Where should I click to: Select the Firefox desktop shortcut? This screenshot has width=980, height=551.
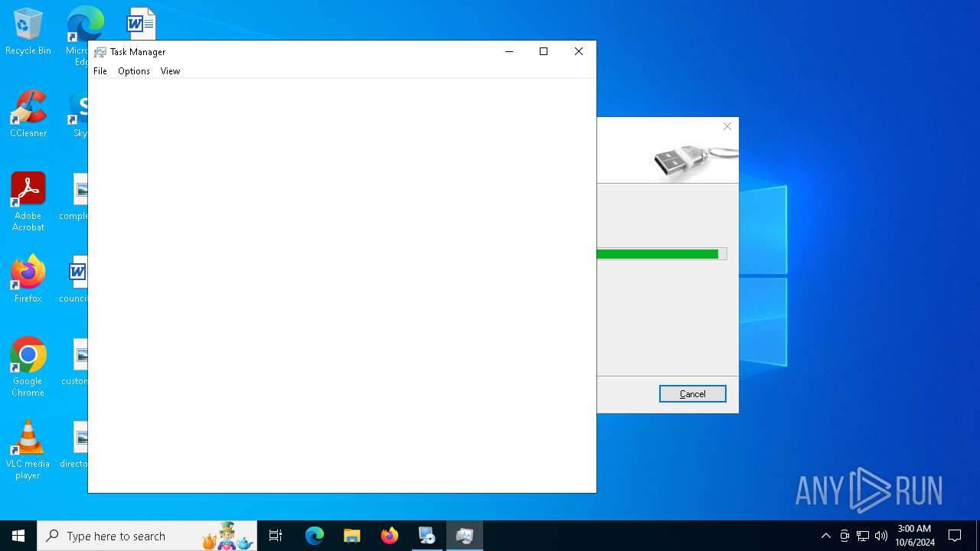click(28, 279)
